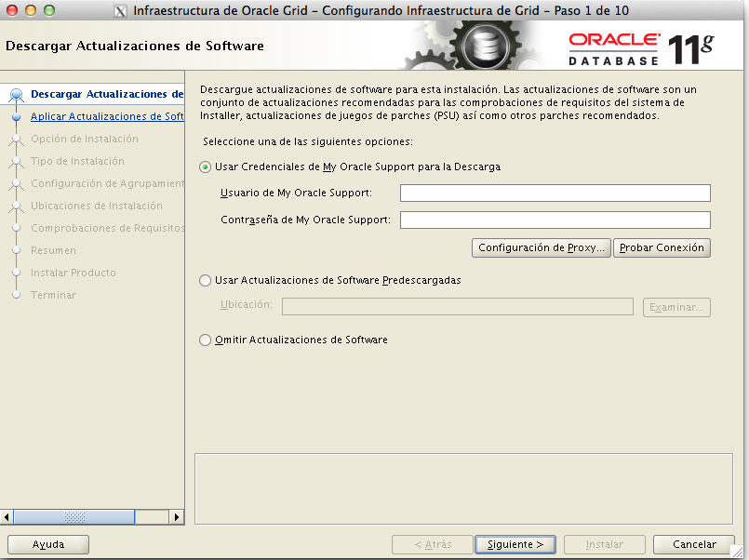Select Usar Credenciales de My Oracle Support option
Screen dimensions: 749x560
[206, 167]
